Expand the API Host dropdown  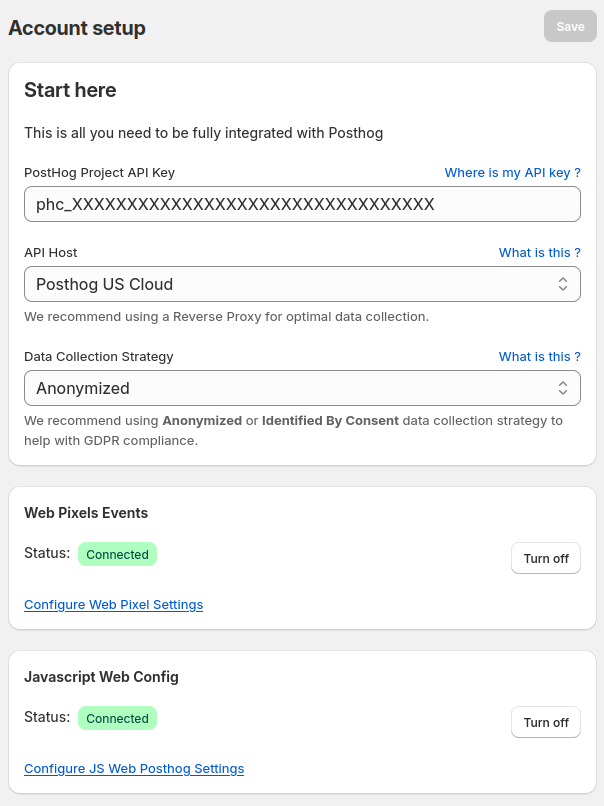[302, 284]
